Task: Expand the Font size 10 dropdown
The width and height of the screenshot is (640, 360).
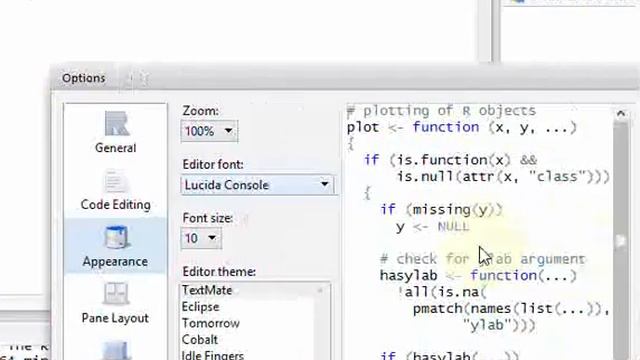Action: click(201, 238)
